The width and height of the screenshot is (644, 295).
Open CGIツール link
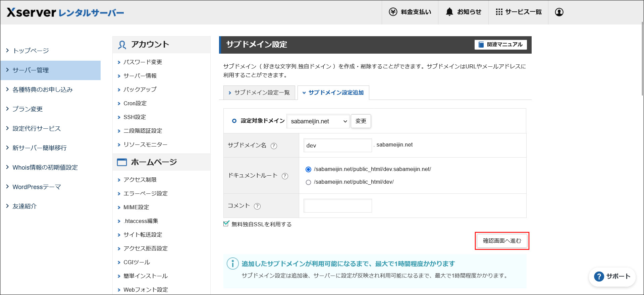coord(137,262)
